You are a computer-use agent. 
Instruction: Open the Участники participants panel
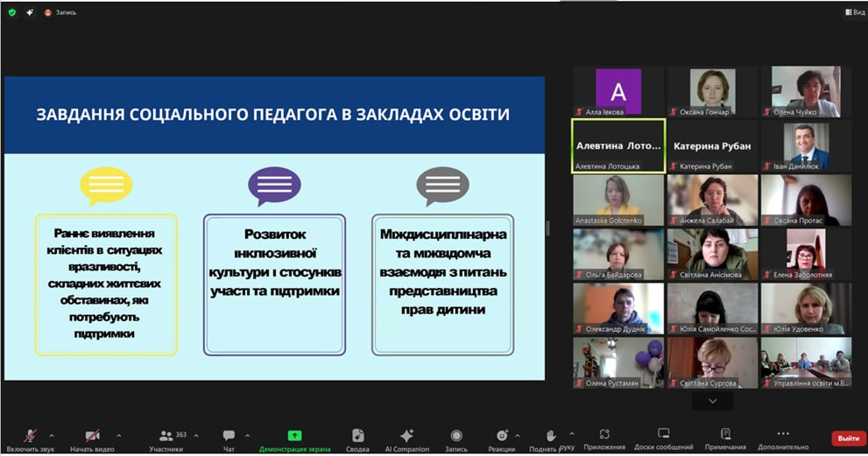(x=166, y=438)
